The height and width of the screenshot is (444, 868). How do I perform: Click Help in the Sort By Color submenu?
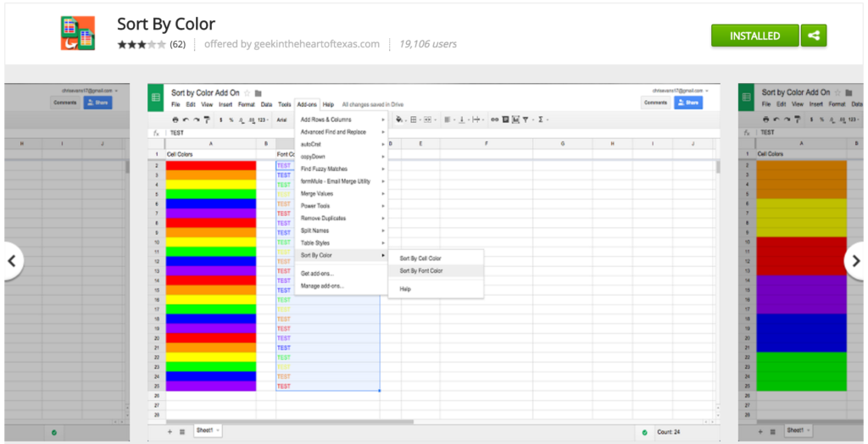(x=406, y=289)
